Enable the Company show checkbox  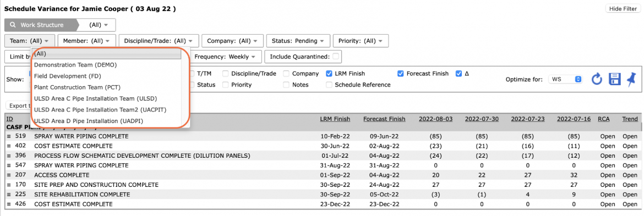click(286, 74)
